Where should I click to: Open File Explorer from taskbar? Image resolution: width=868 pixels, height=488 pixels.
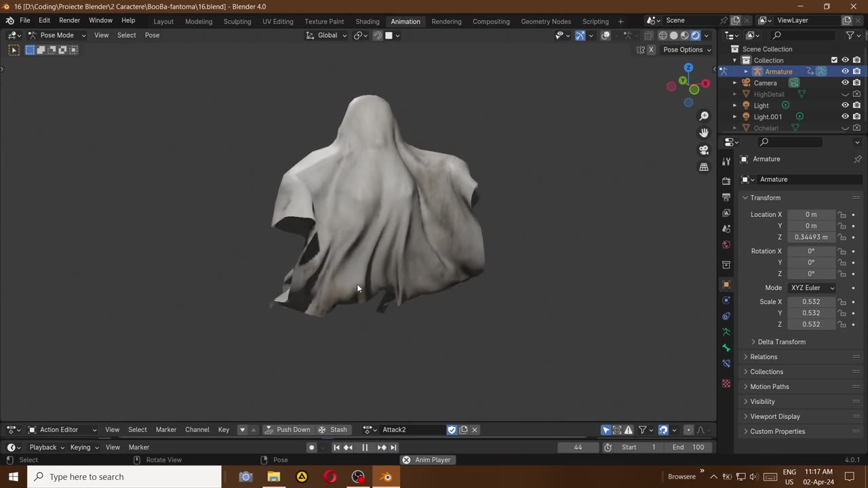(274, 476)
